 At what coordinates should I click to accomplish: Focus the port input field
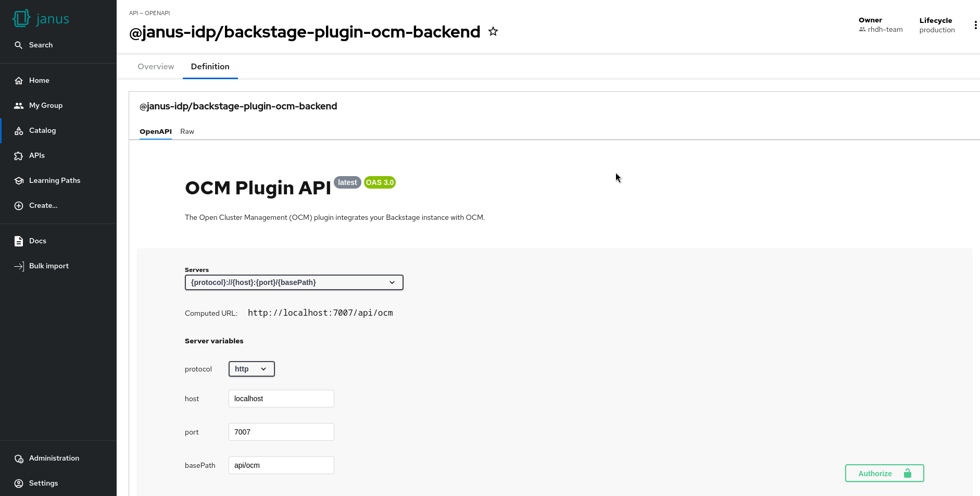[281, 432]
